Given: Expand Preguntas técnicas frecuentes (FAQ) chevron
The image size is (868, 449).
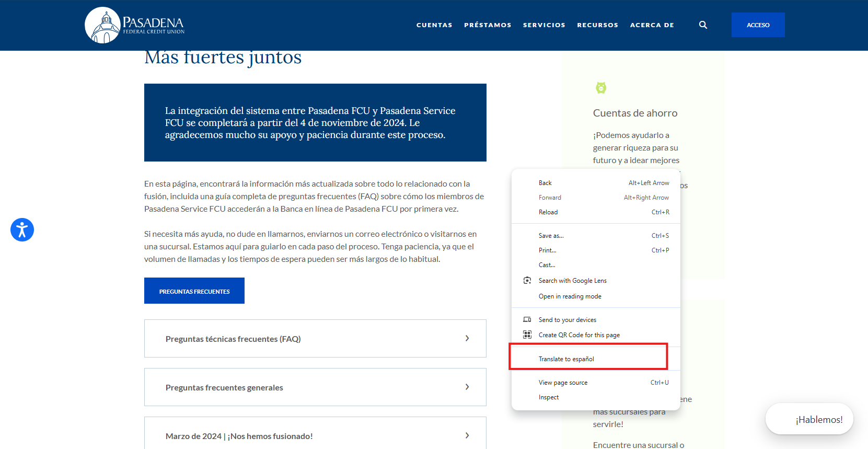Looking at the screenshot, I should coord(467,338).
